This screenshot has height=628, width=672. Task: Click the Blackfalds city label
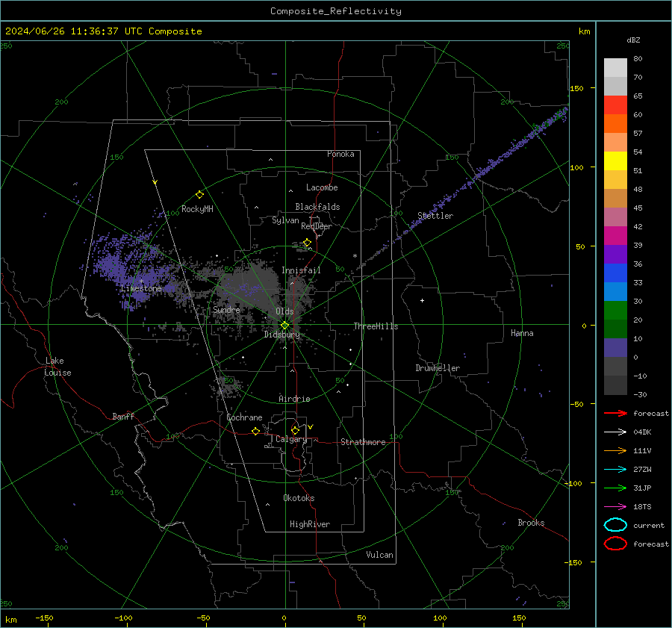(x=317, y=207)
